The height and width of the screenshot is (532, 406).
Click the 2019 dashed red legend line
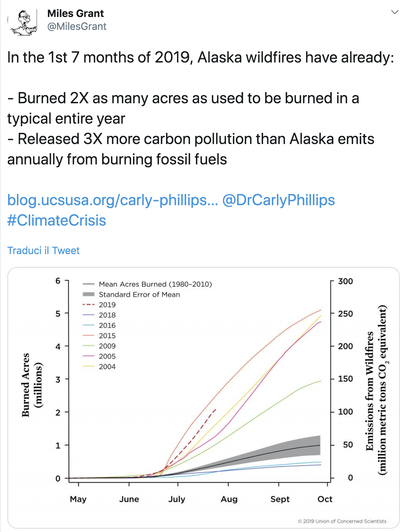pyautogui.click(x=88, y=305)
